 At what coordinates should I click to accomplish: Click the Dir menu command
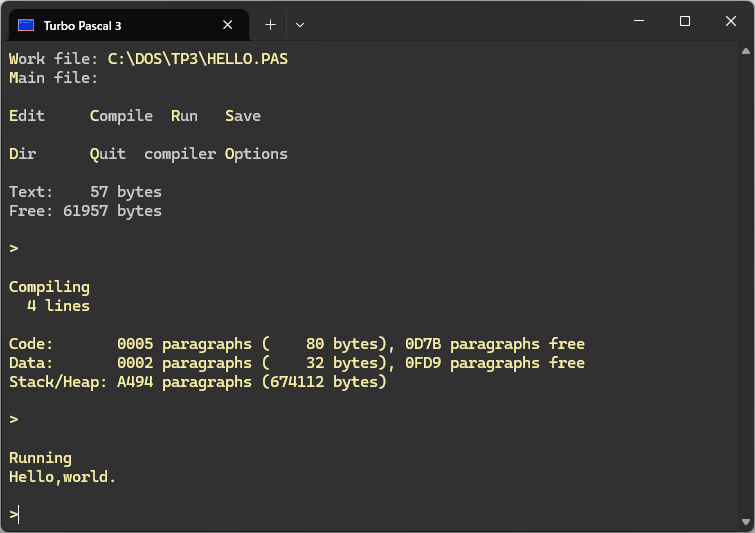pyautogui.click(x=23, y=154)
